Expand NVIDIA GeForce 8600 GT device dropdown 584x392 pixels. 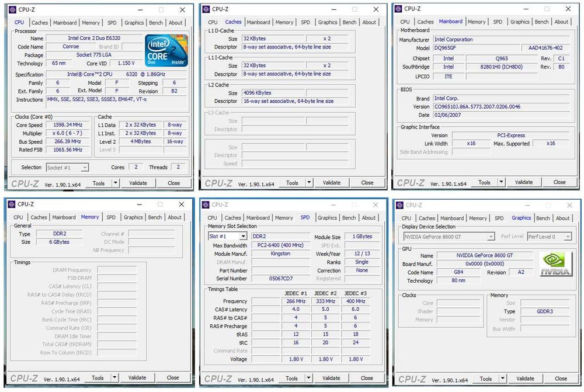(491, 237)
